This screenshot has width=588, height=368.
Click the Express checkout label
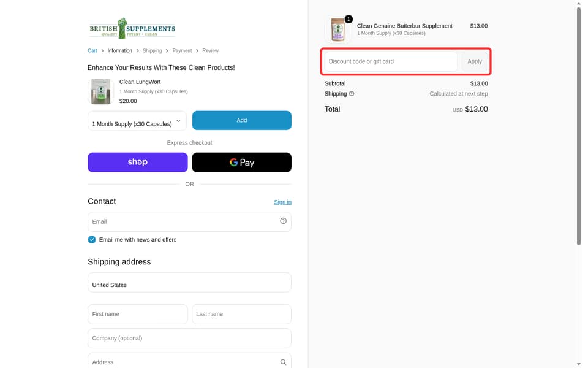pos(189,143)
